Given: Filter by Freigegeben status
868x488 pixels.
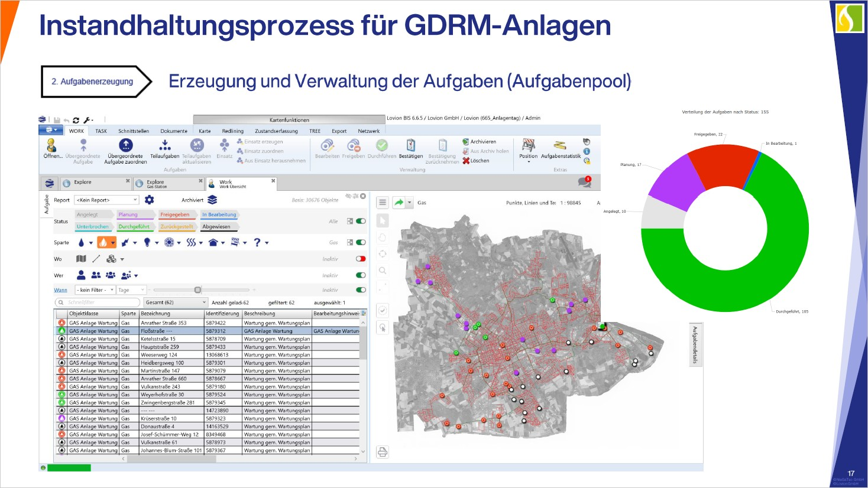Looking at the screenshot, I should pos(174,215).
